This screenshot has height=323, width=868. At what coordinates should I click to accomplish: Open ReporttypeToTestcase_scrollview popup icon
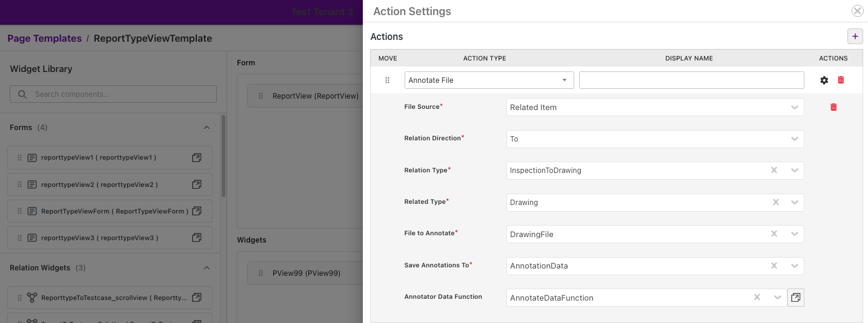[x=196, y=298]
